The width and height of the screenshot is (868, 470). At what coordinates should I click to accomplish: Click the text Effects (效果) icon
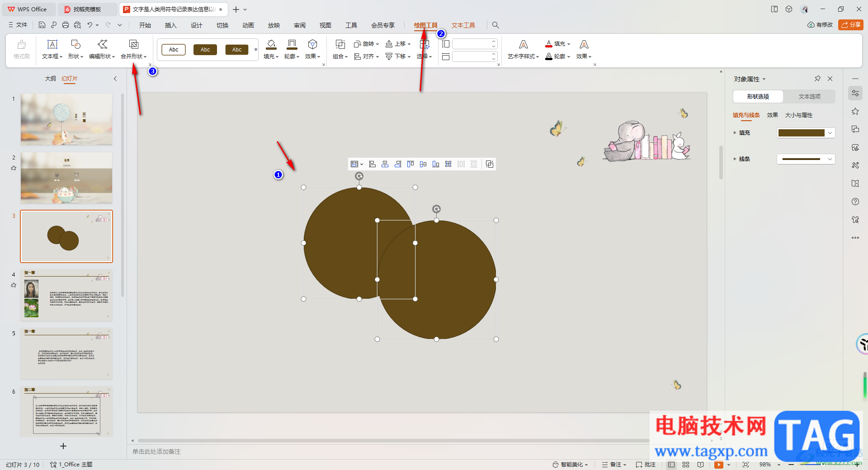[x=584, y=44]
